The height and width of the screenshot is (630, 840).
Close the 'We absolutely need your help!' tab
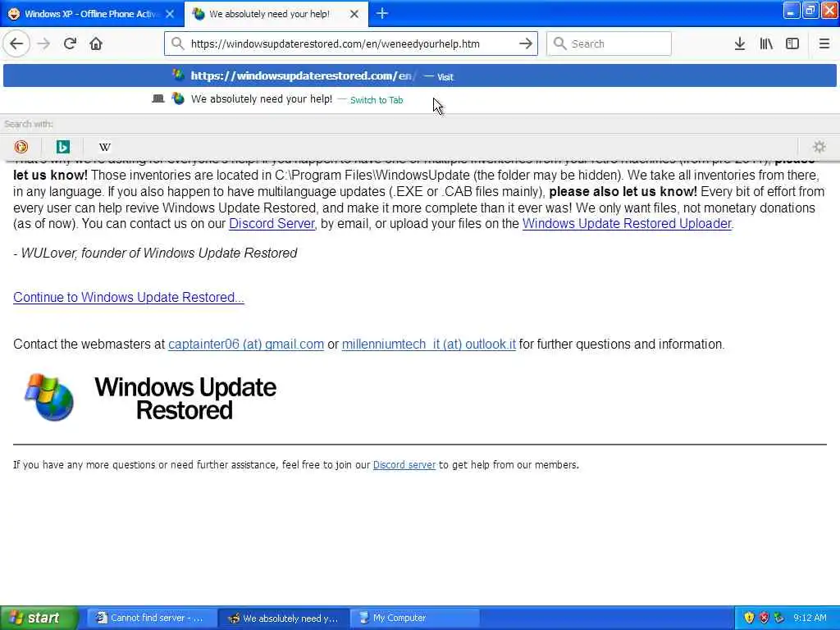(354, 14)
